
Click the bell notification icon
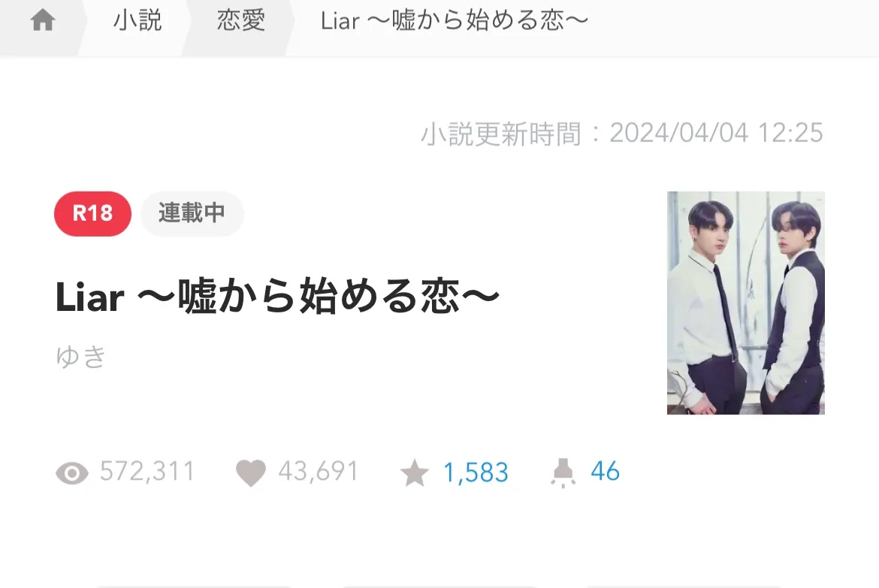(563, 472)
